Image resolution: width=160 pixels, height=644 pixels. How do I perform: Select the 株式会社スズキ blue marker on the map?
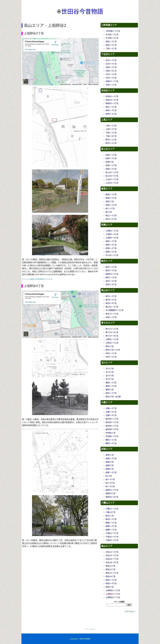81,62
